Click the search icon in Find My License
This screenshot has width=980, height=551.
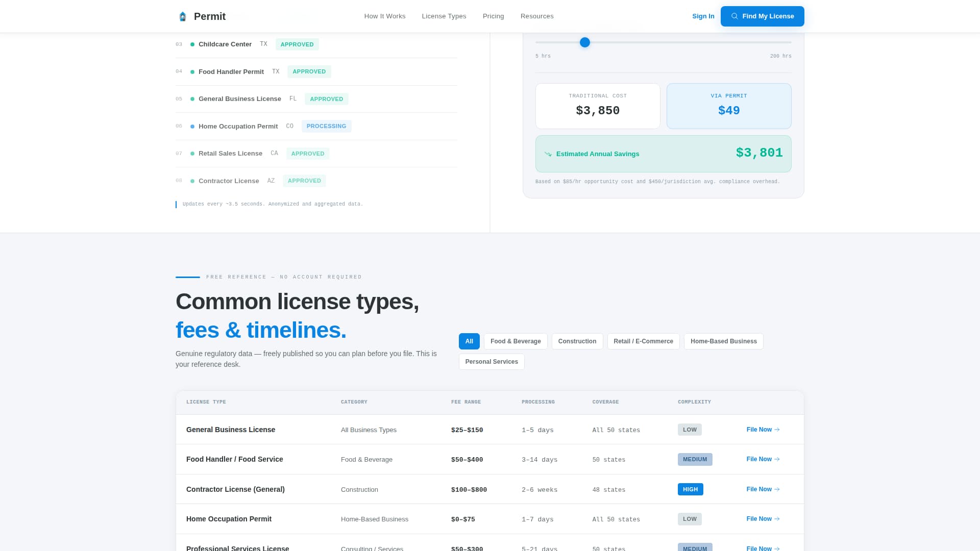pyautogui.click(x=734, y=16)
